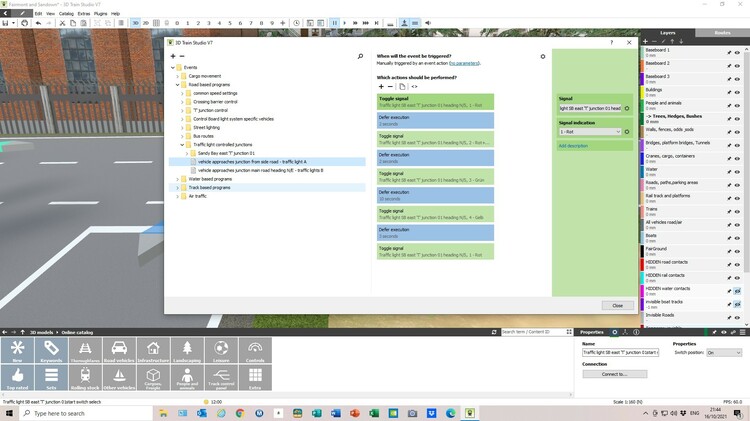Pause the simulation

(334, 23)
